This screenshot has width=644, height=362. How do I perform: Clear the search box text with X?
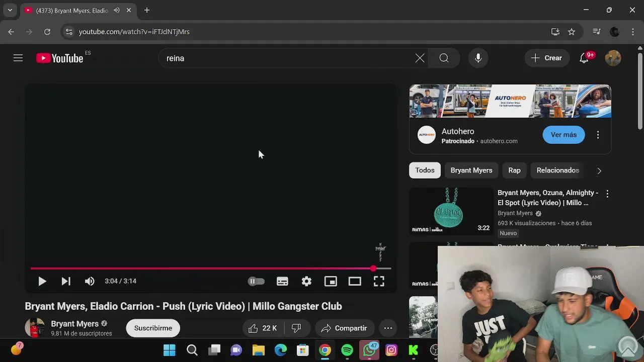[x=420, y=58]
